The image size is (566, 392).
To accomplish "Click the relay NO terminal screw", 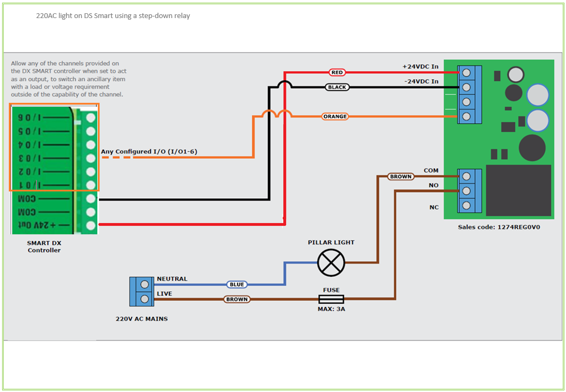I will 466,191.
